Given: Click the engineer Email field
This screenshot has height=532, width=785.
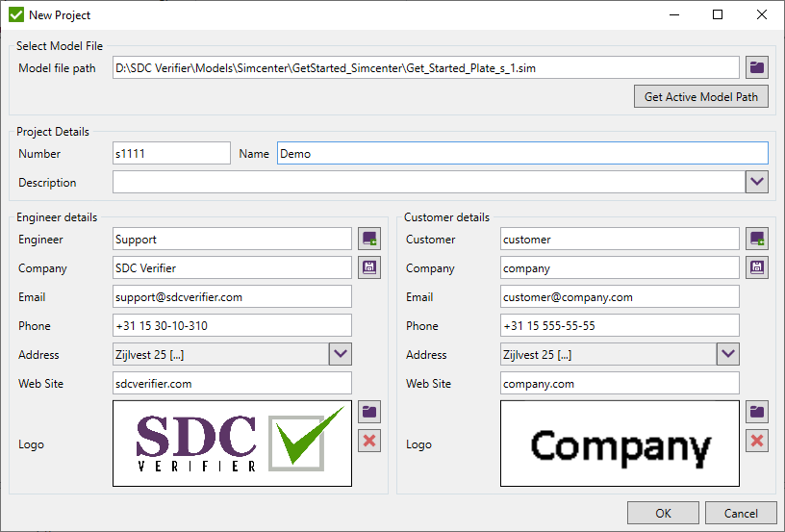Looking at the screenshot, I should pyautogui.click(x=232, y=297).
